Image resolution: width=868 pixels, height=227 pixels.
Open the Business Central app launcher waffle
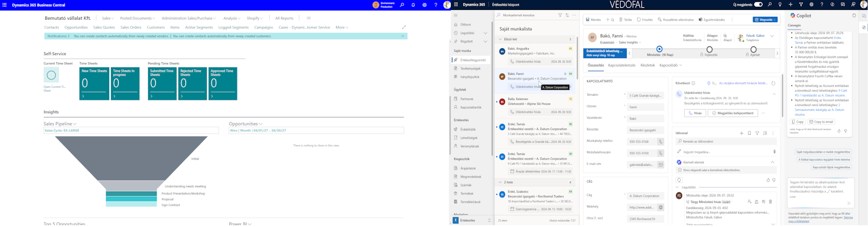tap(5, 5)
